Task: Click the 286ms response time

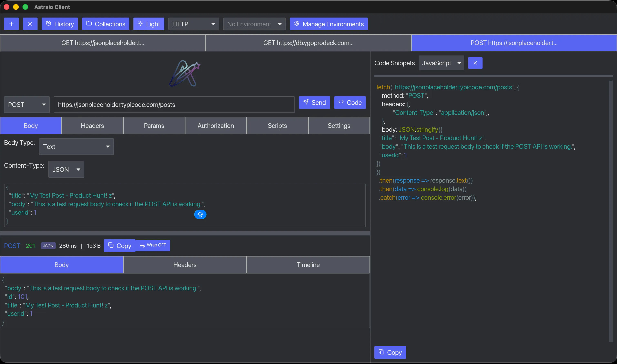Action: 68,246
